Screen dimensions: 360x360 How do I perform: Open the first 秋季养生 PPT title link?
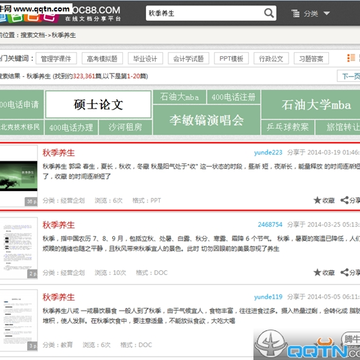click(59, 153)
